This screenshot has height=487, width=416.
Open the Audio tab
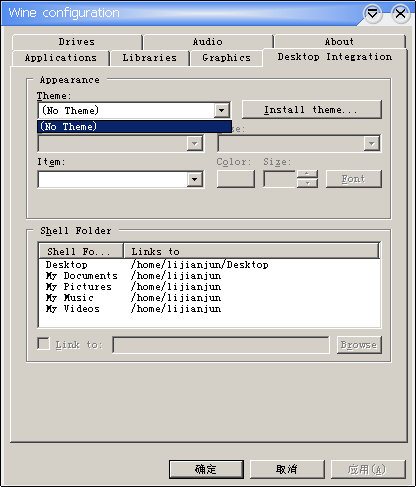208,42
